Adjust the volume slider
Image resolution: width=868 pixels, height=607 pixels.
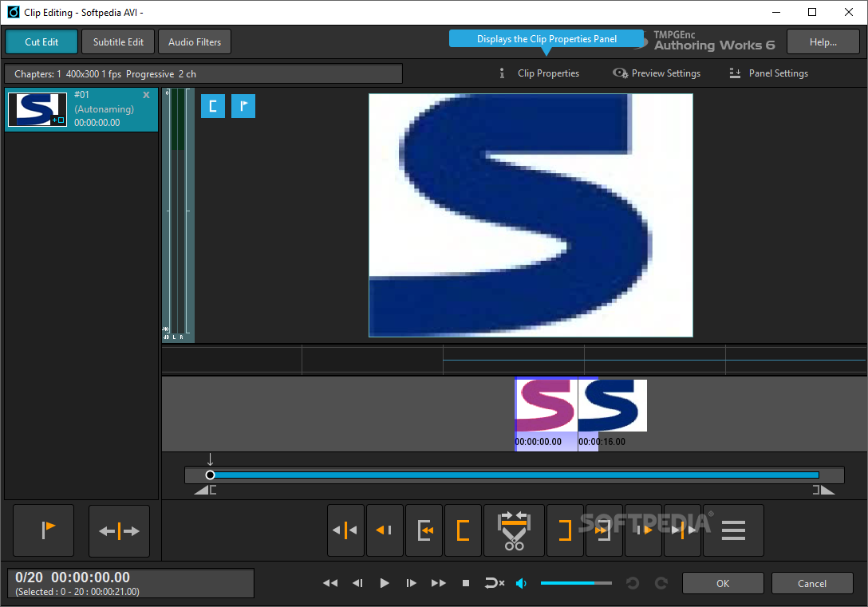[x=576, y=582]
